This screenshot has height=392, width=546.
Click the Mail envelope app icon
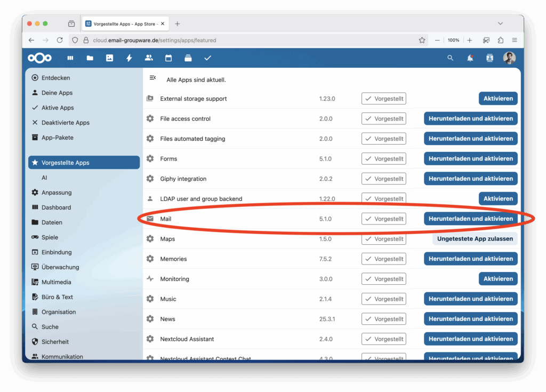point(150,219)
